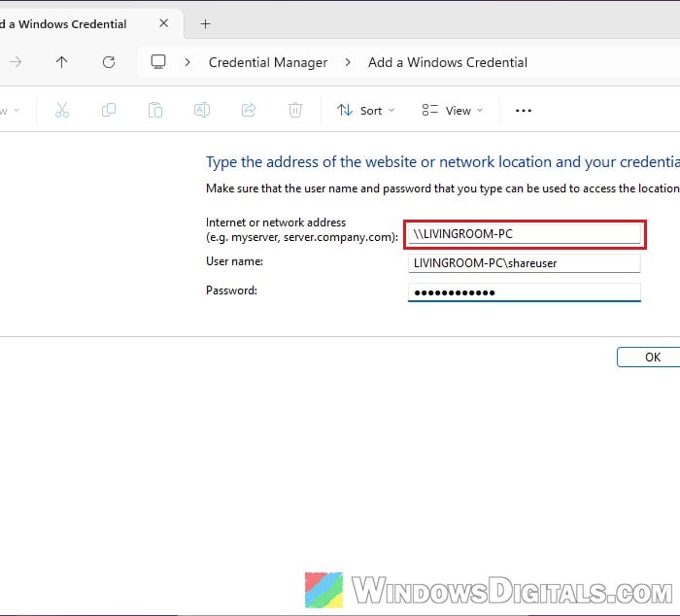Open a new tab with plus icon

pyautogui.click(x=206, y=24)
